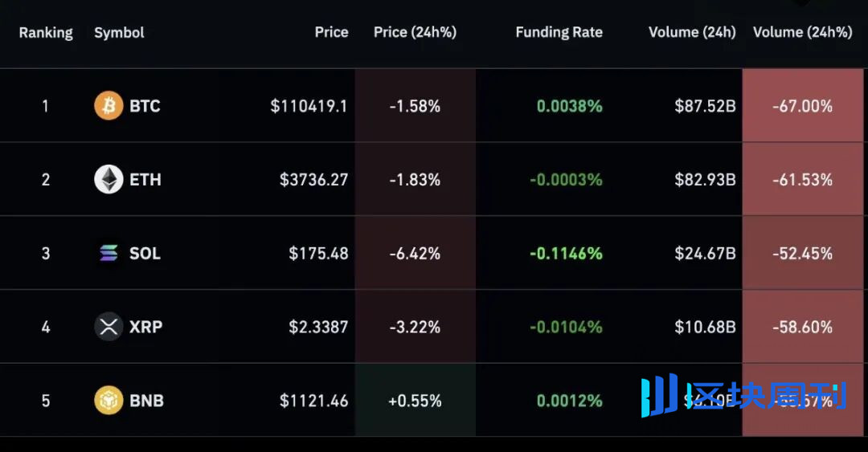Click BNB price change cell +0.55%
This screenshot has width=868, height=452.
(x=415, y=401)
